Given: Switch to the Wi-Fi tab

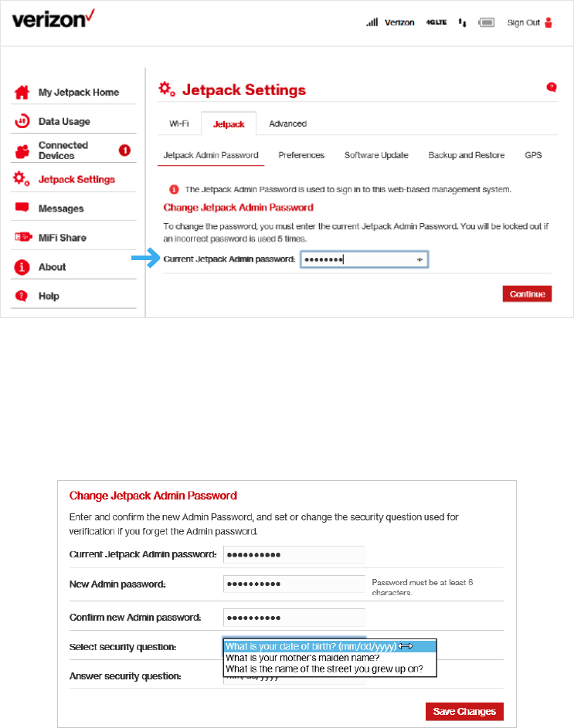Looking at the screenshot, I should [179, 124].
